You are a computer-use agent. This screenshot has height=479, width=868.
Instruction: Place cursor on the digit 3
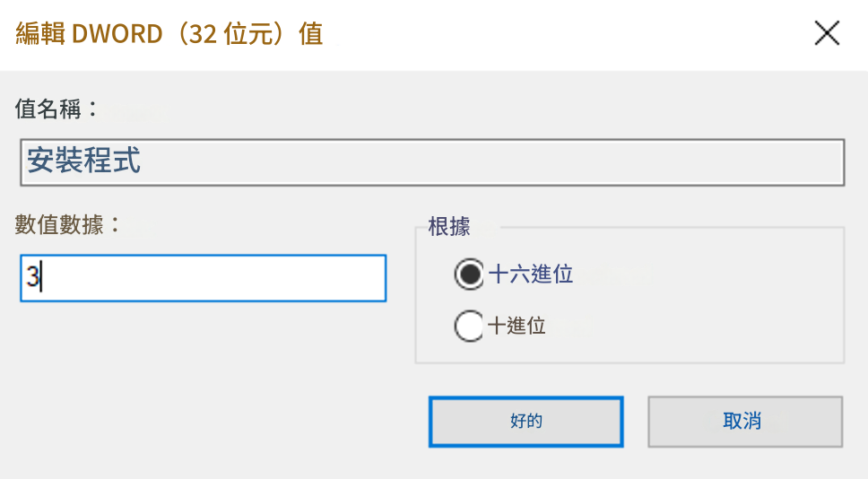point(32,278)
